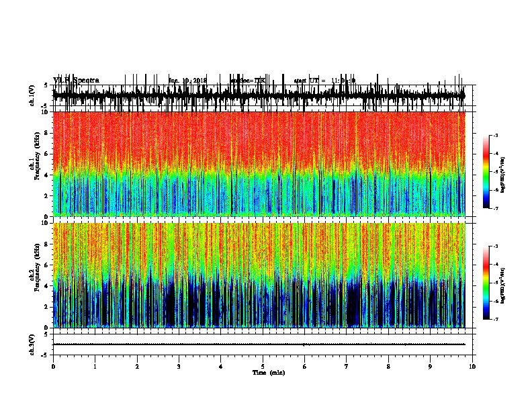The width and height of the screenshot is (532, 411).
Task: Click the "Time (min)" axis label
Action: [269, 373]
